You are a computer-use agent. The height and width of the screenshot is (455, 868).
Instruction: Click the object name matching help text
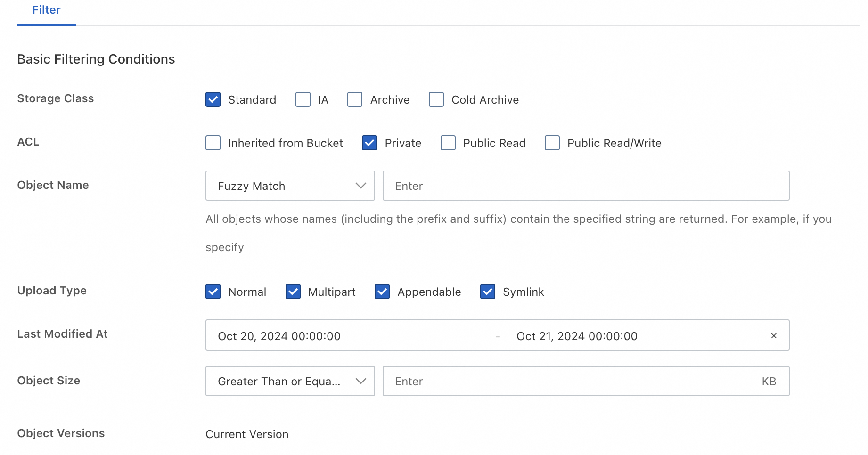point(519,233)
